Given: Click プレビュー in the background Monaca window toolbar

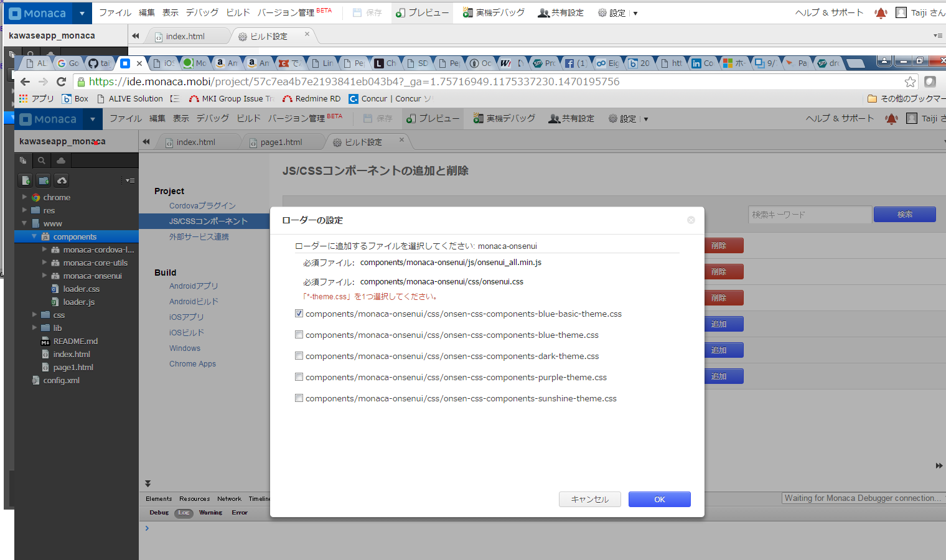Looking at the screenshot, I should 422,12.
